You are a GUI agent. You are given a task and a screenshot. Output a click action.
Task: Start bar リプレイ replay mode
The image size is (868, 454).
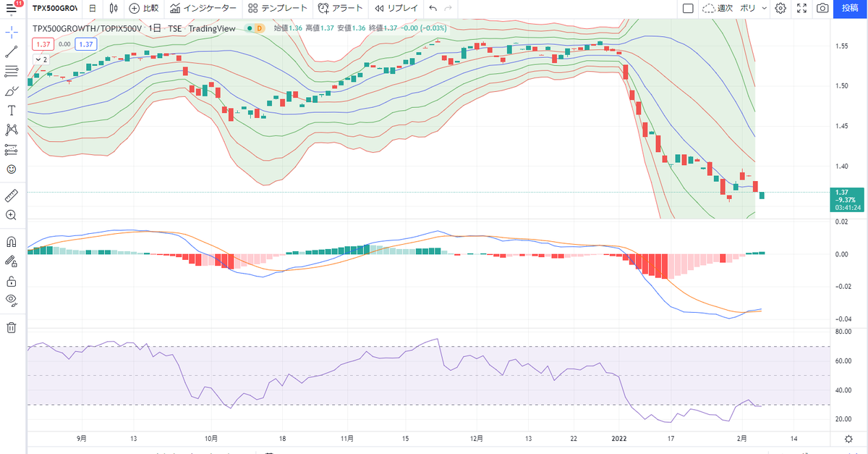point(396,9)
